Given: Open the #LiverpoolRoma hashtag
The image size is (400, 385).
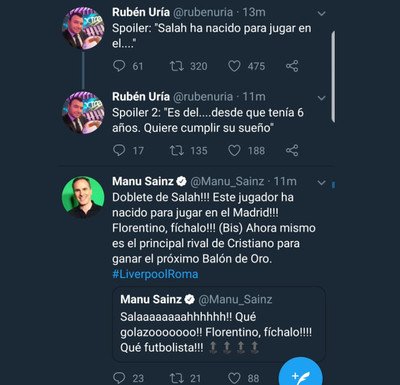Looking at the screenshot, I should coord(155,274).
